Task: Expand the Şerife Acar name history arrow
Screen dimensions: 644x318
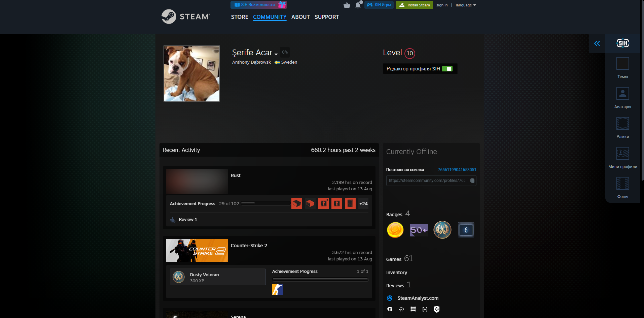Action: point(276,54)
